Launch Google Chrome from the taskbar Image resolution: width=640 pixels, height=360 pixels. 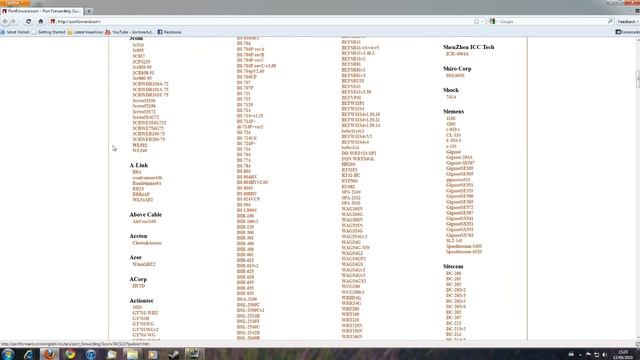(x=70, y=354)
